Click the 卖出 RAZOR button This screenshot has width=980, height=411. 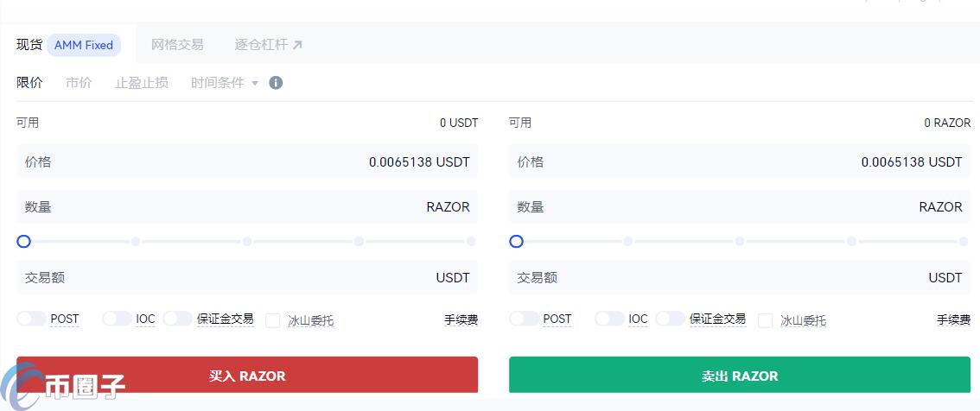click(740, 376)
